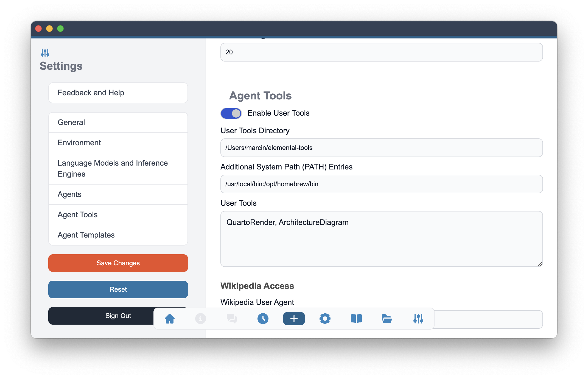Open sliders settings icon in toolbar
This screenshot has height=379, width=588.
coord(418,319)
